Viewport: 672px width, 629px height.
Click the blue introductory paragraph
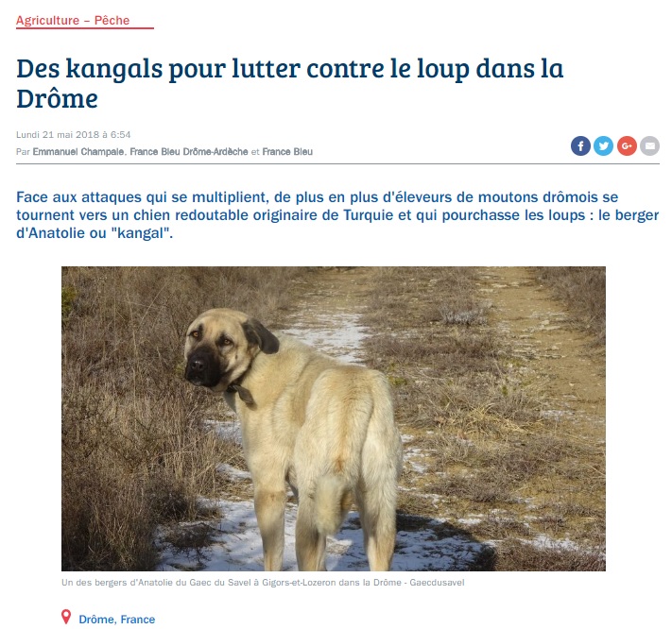[x=337, y=215]
